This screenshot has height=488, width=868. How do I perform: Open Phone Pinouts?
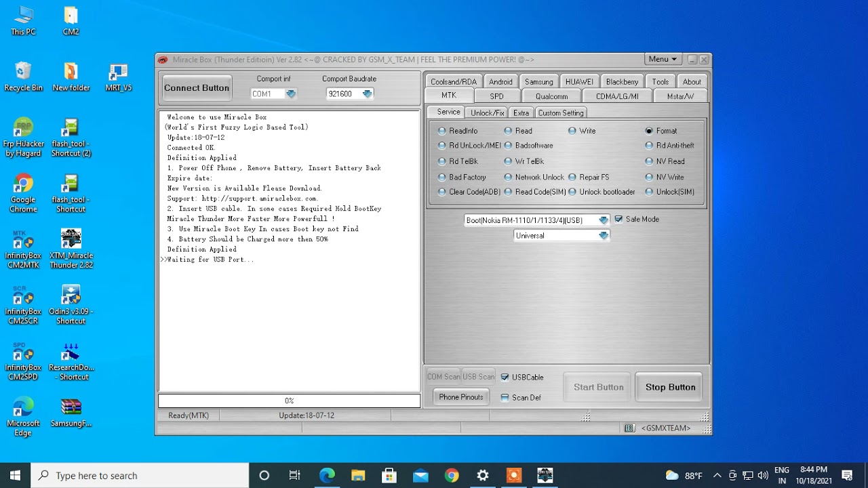point(461,397)
